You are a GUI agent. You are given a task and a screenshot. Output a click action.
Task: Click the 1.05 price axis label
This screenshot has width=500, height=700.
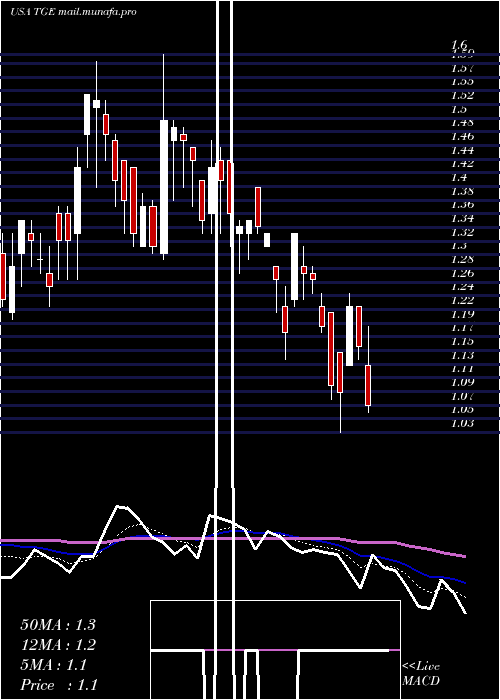462,410
